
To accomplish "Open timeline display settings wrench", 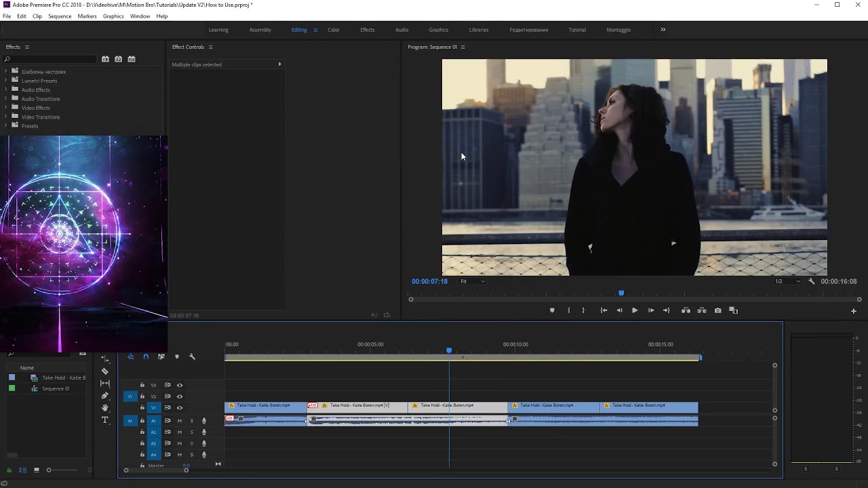I will click(192, 357).
